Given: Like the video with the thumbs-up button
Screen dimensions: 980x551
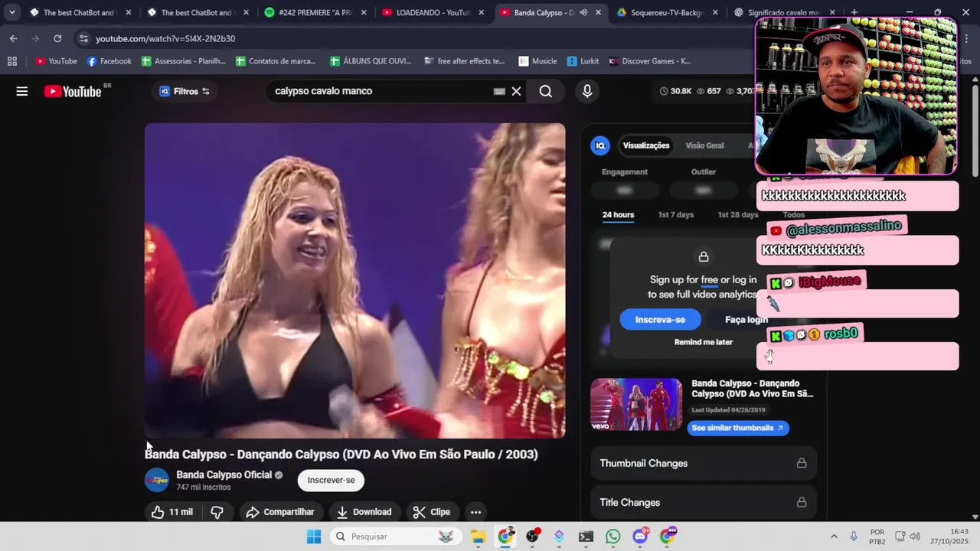Looking at the screenshot, I should pyautogui.click(x=171, y=512).
